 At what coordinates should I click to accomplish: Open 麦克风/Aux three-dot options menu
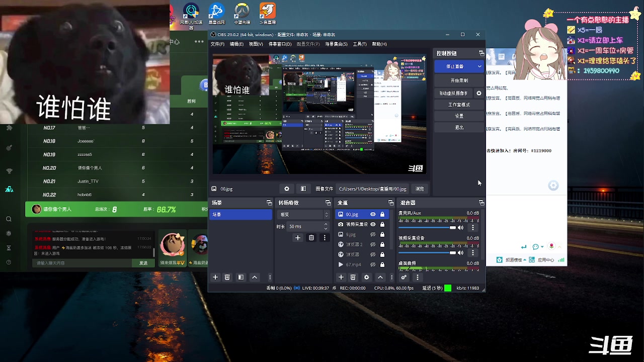(x=472, y=228)
